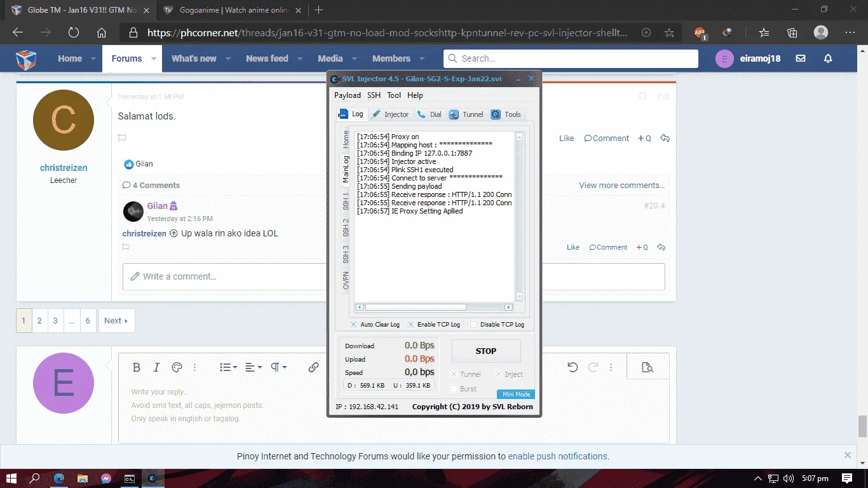This screenshot has width=868, height=488.
Task: Click the horizontal scrollbar in log panel
Action: coord(434,308)
